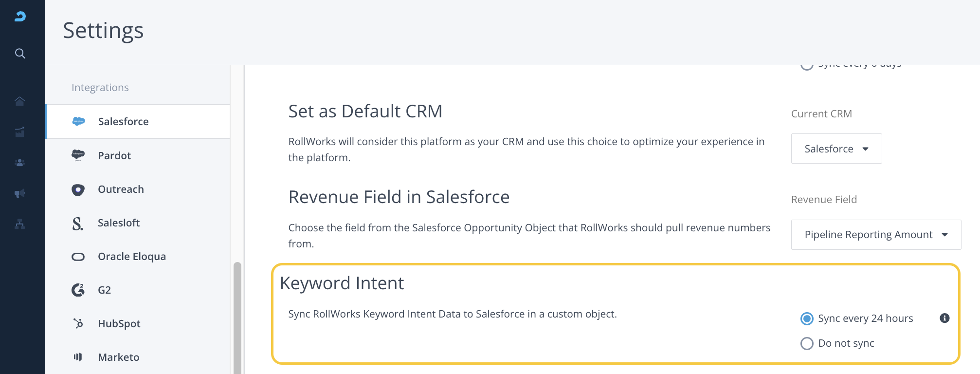Open the org hierarchy sidebar icon
The image size is (980, 374).
[20, 224]
